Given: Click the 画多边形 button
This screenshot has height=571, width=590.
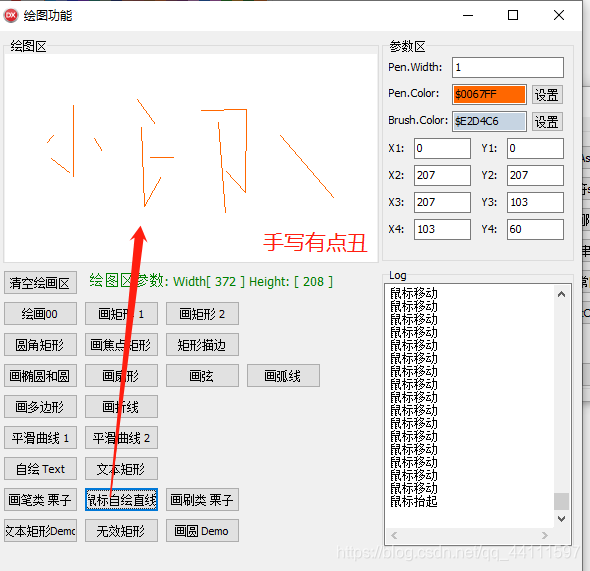Looking at the screenshot, I should point(40,407).
